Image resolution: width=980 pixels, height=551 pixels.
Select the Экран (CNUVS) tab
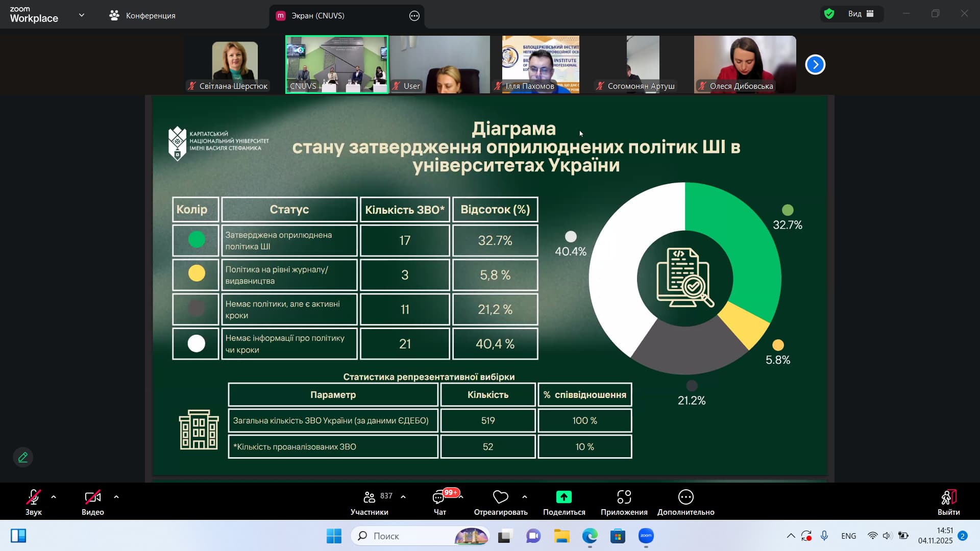click(x=317, y=16)
